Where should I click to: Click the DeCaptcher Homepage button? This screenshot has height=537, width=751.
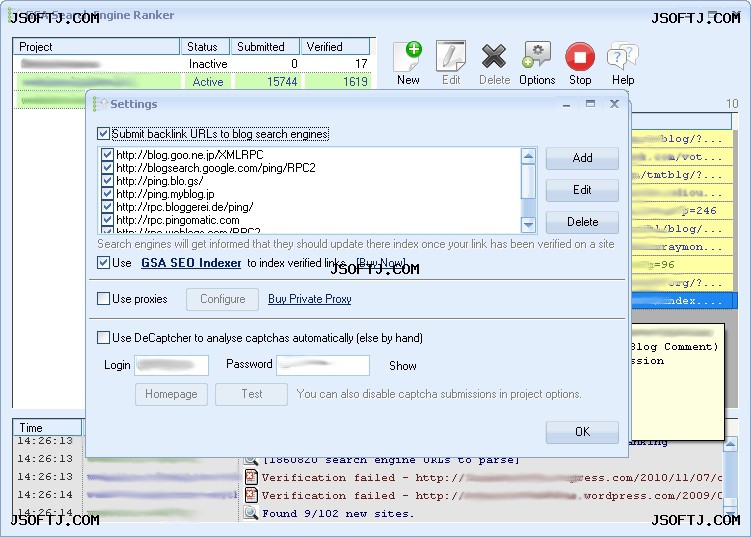(x=171, y=394)
